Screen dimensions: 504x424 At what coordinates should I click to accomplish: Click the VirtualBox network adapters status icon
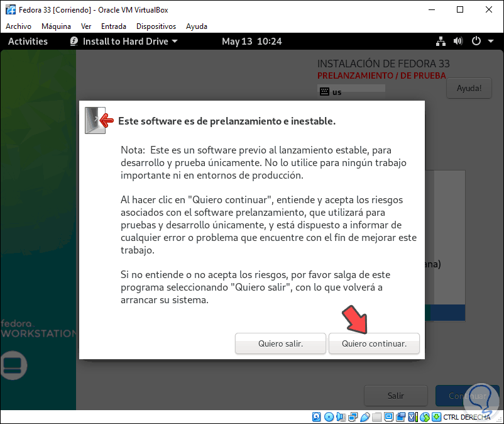tap(353, 417)
